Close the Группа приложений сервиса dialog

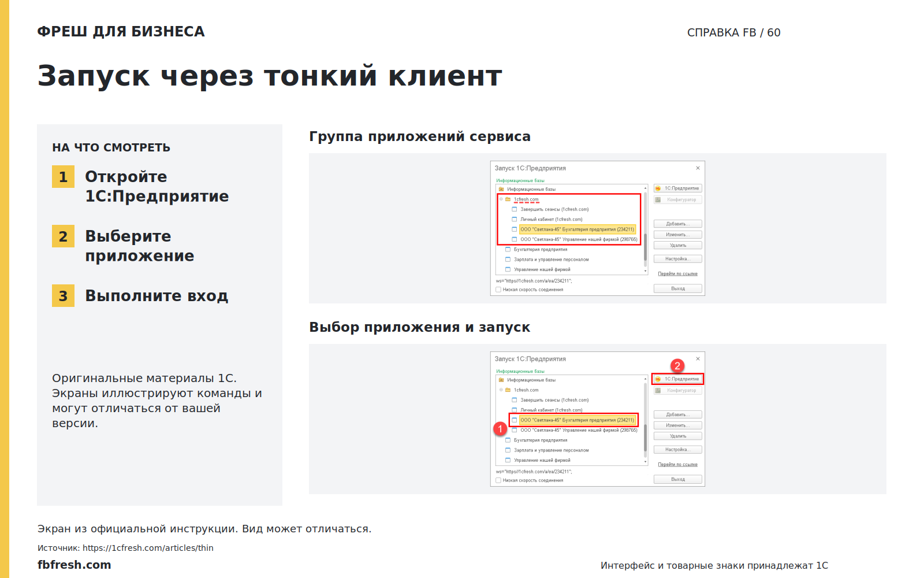coord(698,168)
